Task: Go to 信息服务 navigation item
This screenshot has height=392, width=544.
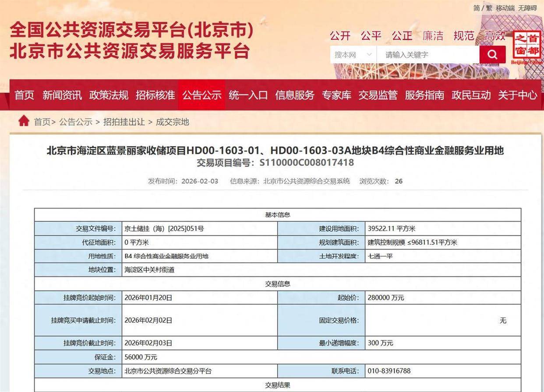Action: pos(295,95)
